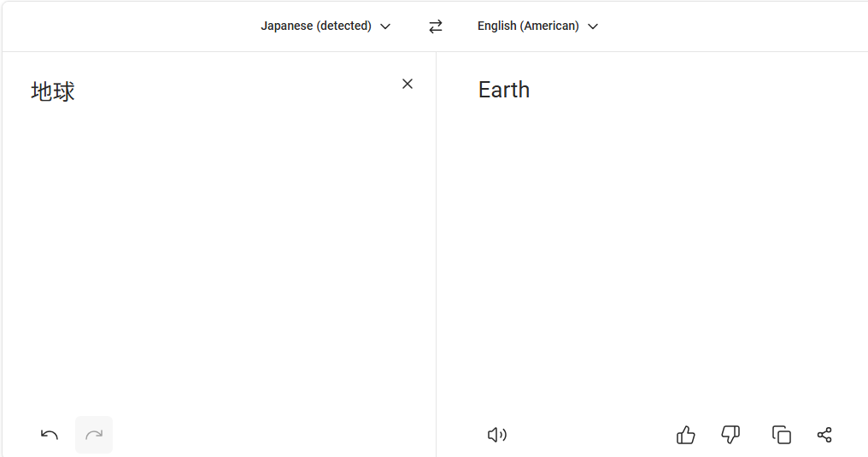Image resolution: width=868 pixels, height=457 pixels.
Task: Open the English (American) target language dropdown
Action: (537, 26)
